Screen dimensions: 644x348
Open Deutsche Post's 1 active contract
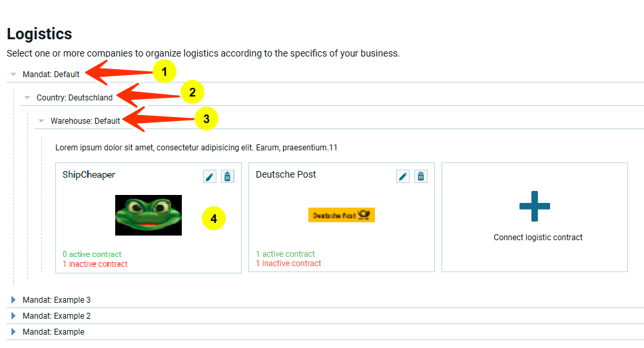286,254
